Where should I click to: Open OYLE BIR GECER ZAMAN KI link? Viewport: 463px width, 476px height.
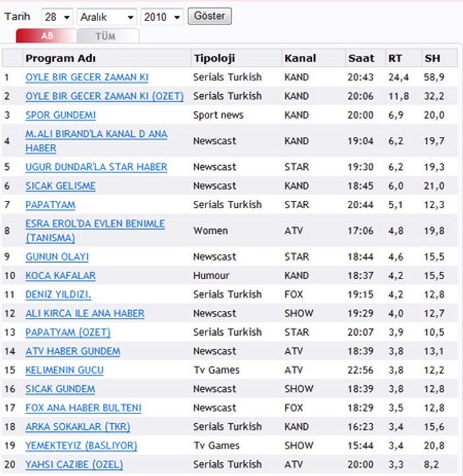[87, 78]
